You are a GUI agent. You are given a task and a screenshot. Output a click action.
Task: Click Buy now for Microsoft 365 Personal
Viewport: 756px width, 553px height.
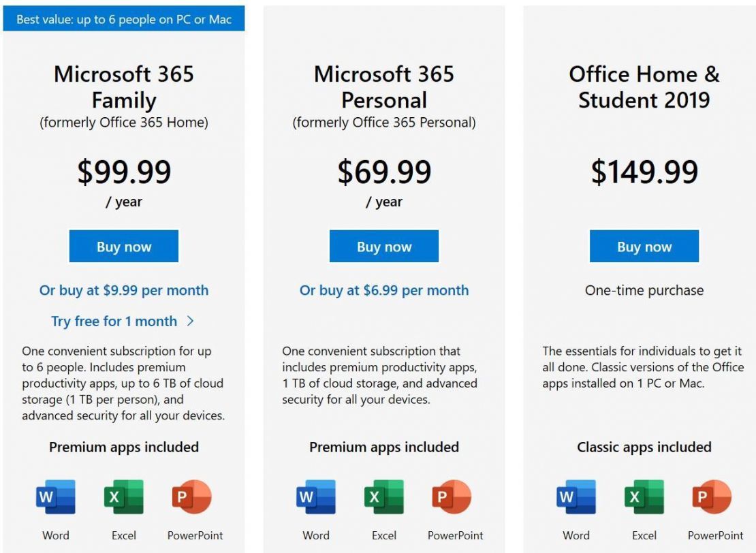(x=383, y=246)
